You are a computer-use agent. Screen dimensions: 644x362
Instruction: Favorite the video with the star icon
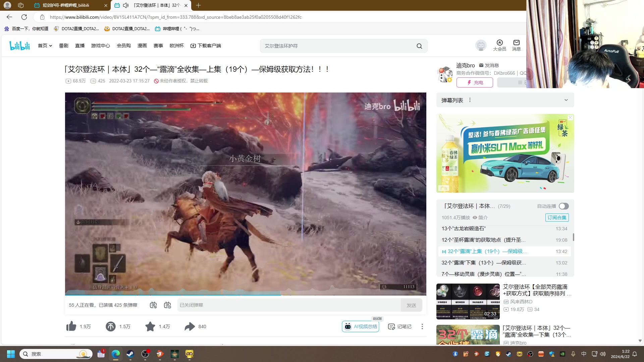[150, 326]
